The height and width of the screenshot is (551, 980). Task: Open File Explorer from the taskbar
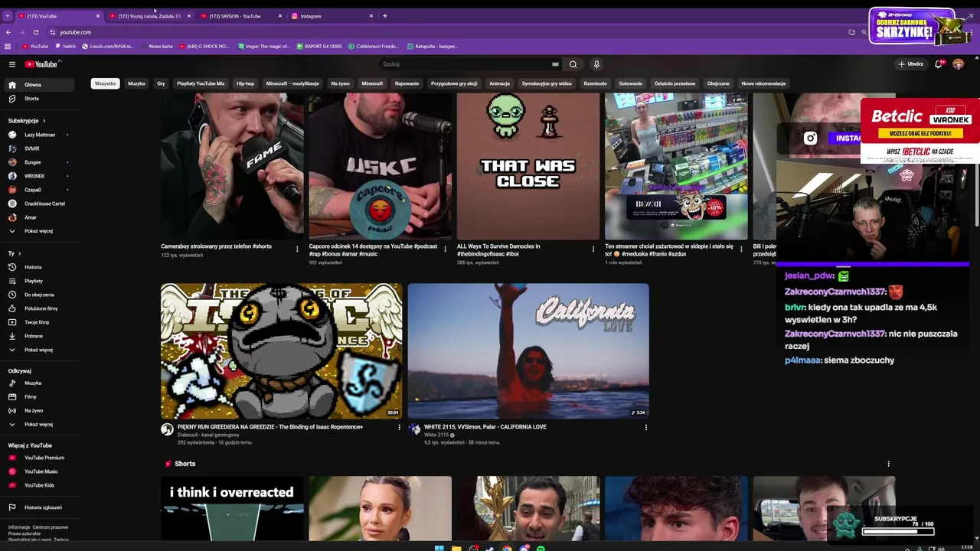[456, 548]
